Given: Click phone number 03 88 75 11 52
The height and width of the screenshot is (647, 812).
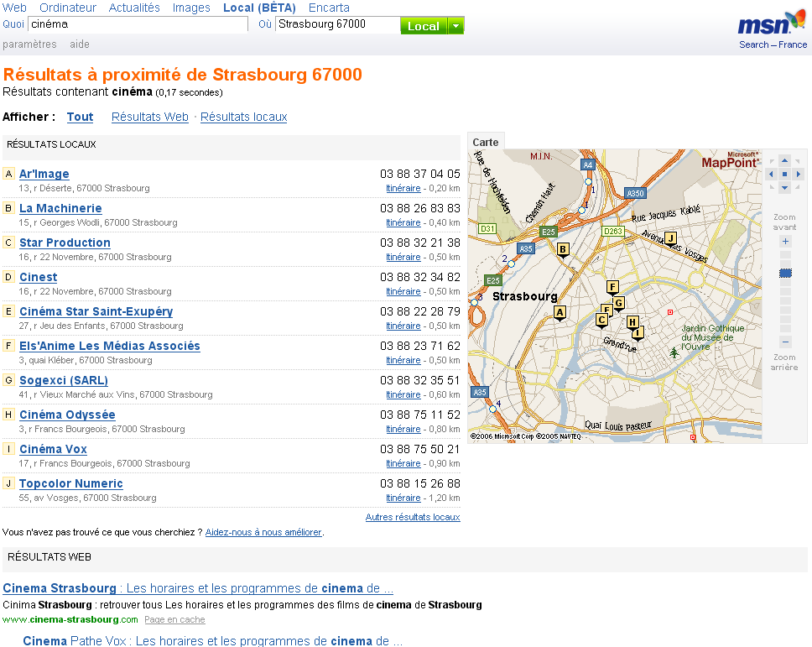Looking at the screenshot, I should (x=419, y=415).
